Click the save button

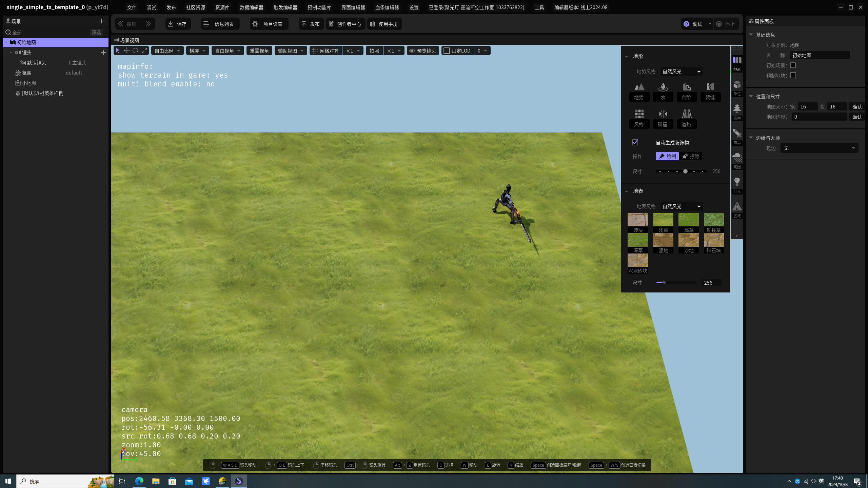click(x=178, y=24)
